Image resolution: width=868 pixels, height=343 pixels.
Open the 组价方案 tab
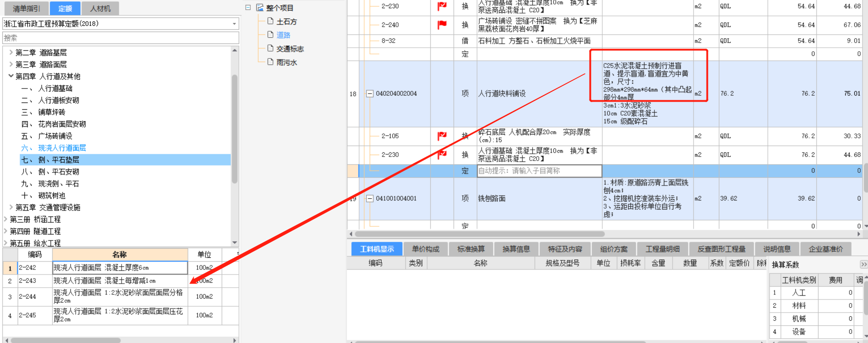[x=614, y=249]
